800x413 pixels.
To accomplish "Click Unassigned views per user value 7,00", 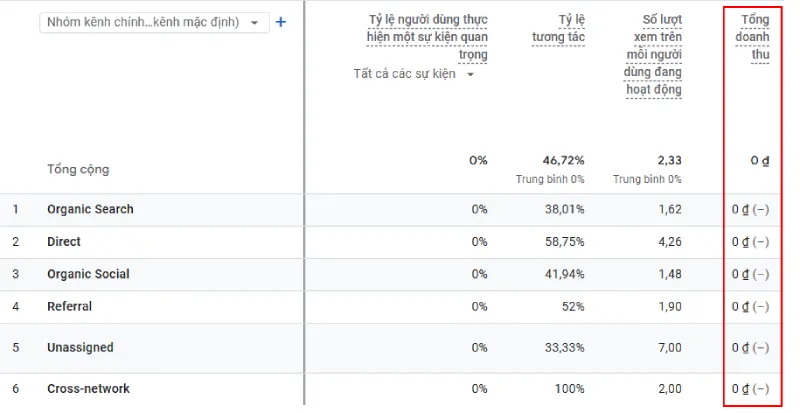I will click(669, 348).
